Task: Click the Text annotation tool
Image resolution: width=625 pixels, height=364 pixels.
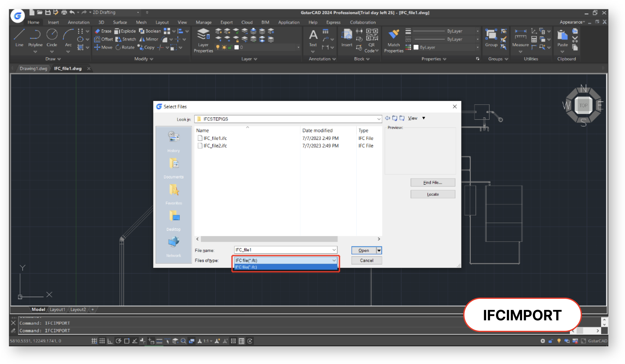Action: pyautogui.click(x=313, y=38)
